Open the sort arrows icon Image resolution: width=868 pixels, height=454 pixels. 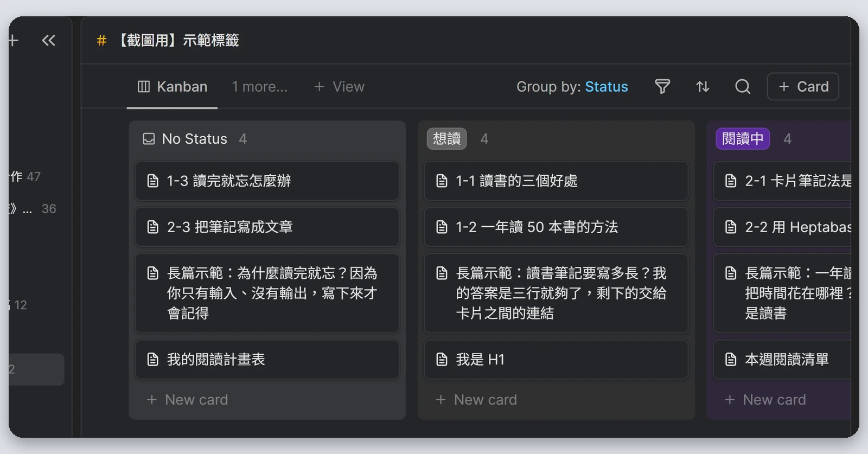pyautogui.click(x=703, y=87)
